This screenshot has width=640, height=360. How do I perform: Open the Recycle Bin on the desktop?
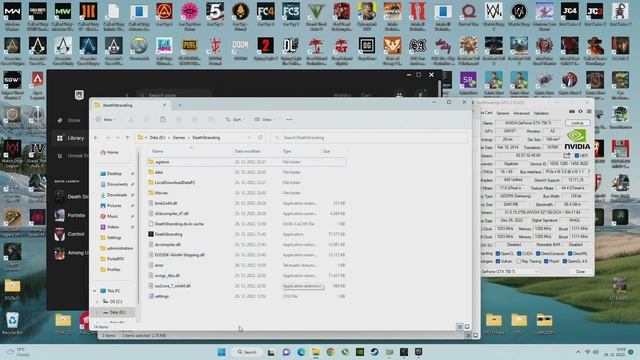click(x=12, y=323)
